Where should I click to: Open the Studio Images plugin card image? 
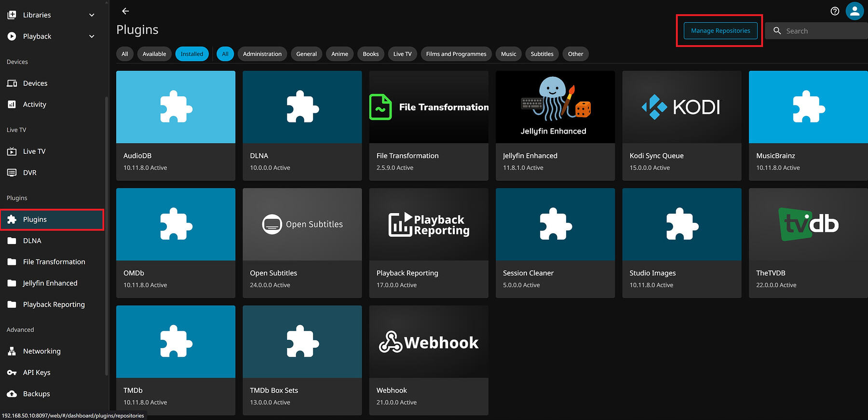(x=682, y=224)
